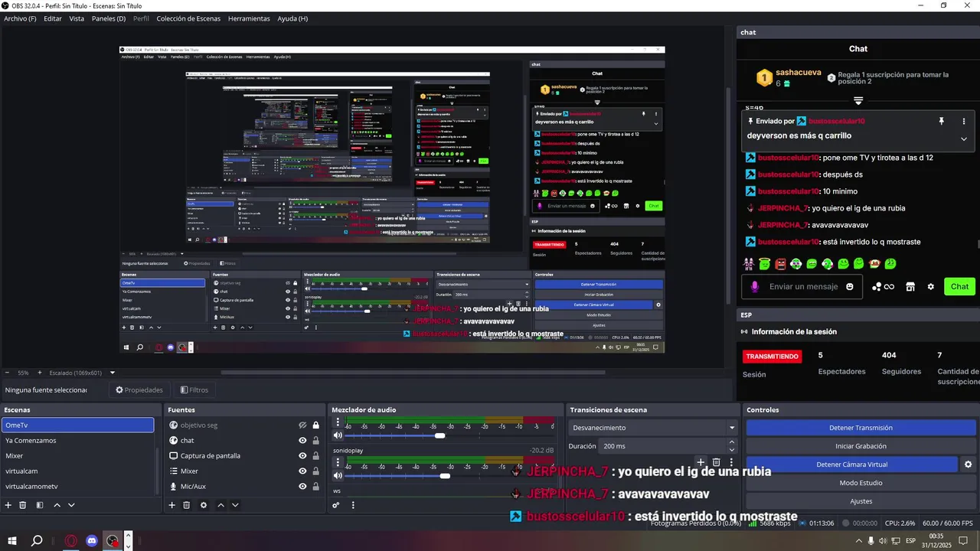
Task: Open the pinned message three-dot options
Action: coord(963,121)
